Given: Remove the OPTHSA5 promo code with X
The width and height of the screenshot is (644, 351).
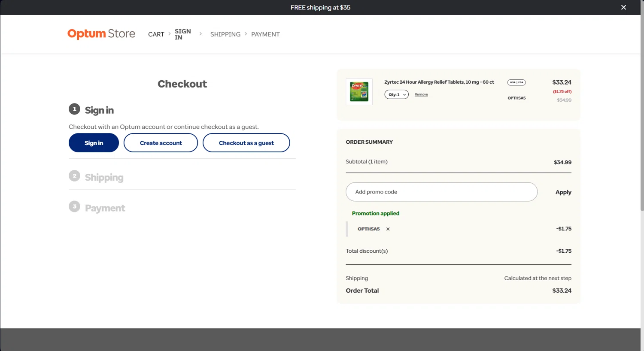Looking at the screenshot, I should tap(388, 229).
